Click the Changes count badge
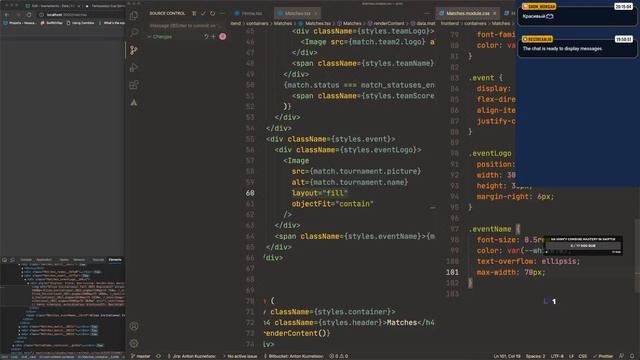Image resolution: width=640 pixels, height=360 pixels. (222, 37)
